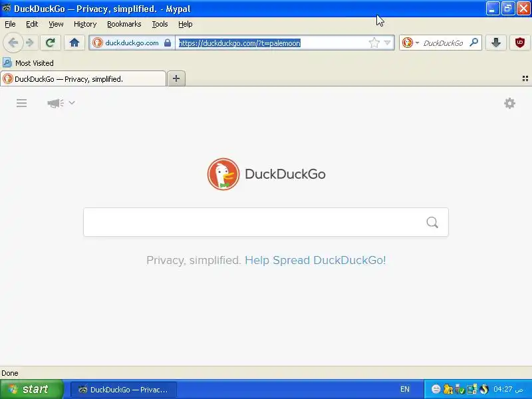Open the File menu
Viewport: 532px width, 399px height.
[x=10, y=24]
